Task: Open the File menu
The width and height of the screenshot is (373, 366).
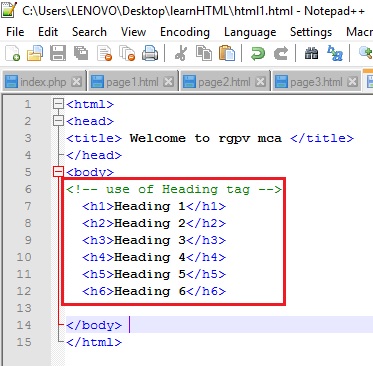Action: tap(15, 32)
